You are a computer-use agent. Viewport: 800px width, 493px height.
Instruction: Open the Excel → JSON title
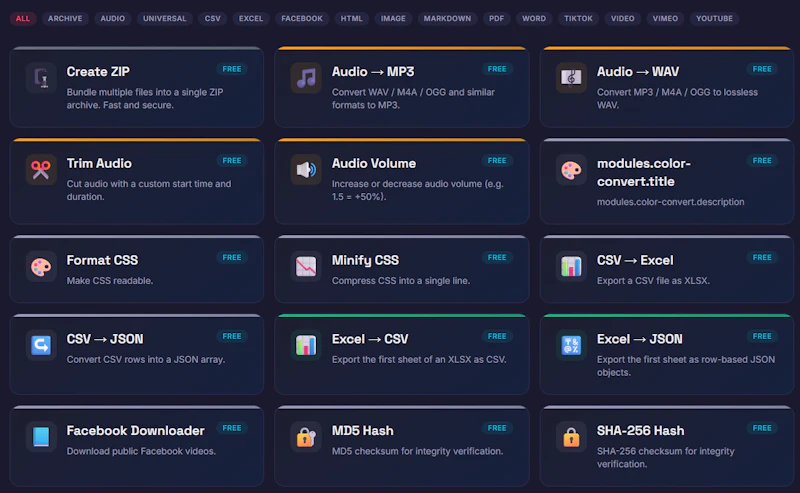click(x=640, y=339)
